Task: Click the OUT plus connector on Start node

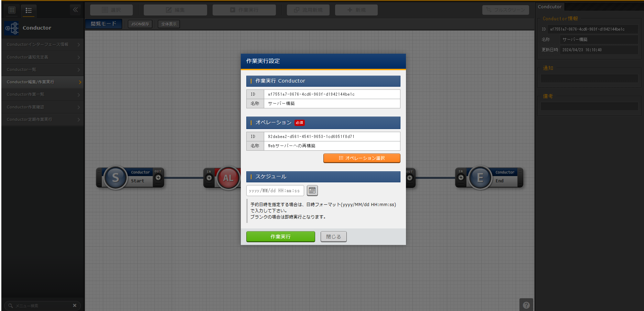Action: click(158, 178)
